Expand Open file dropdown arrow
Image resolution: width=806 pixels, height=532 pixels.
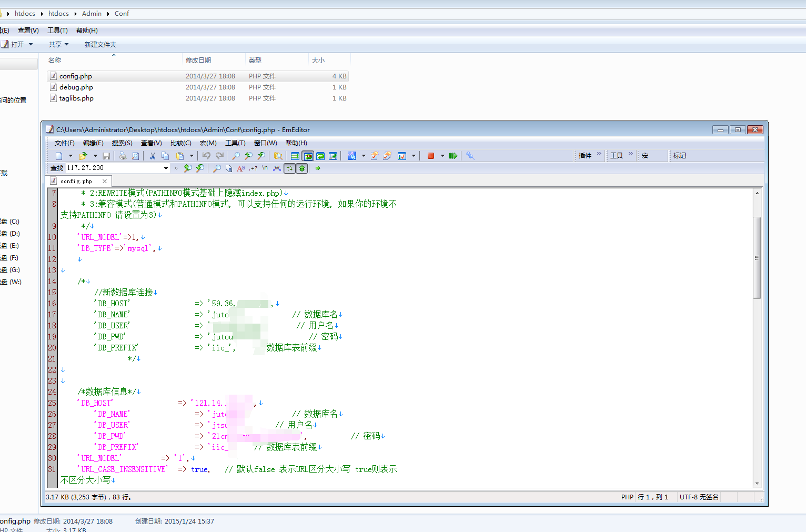click(x=95, y=156)
